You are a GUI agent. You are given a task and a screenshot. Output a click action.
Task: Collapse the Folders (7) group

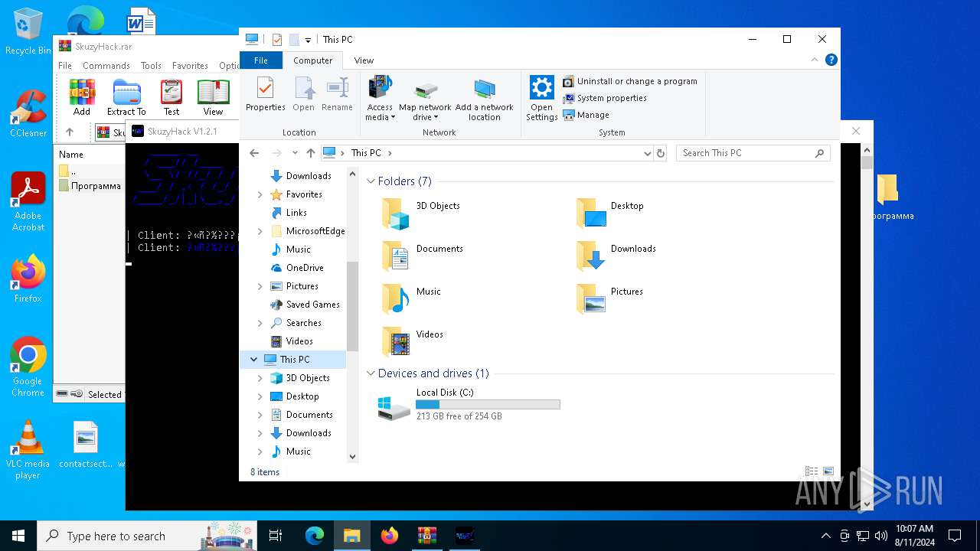[371, 181]
